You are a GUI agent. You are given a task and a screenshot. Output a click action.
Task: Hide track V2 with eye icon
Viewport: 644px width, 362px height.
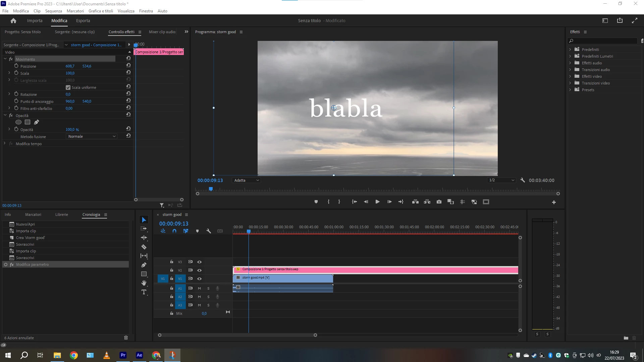[x=199, y=270]
